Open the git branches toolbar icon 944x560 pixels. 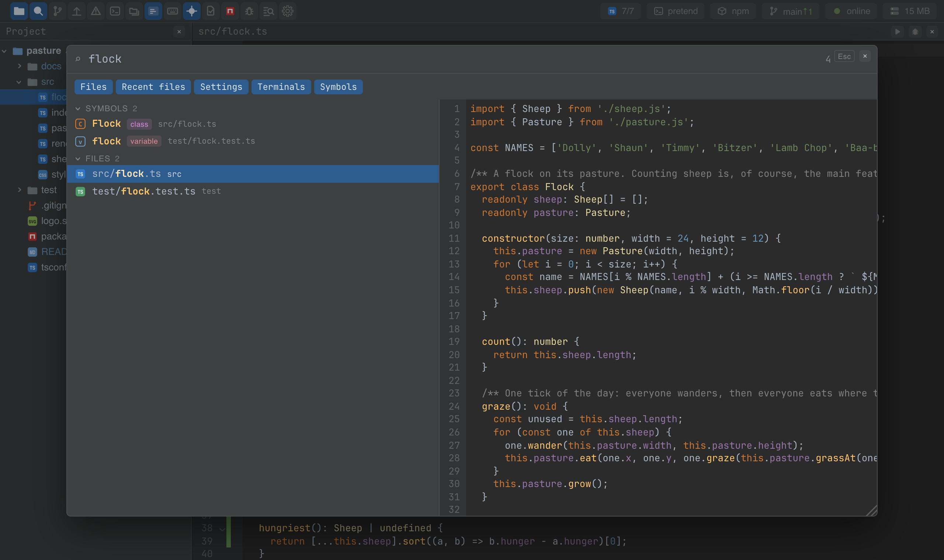58,11
